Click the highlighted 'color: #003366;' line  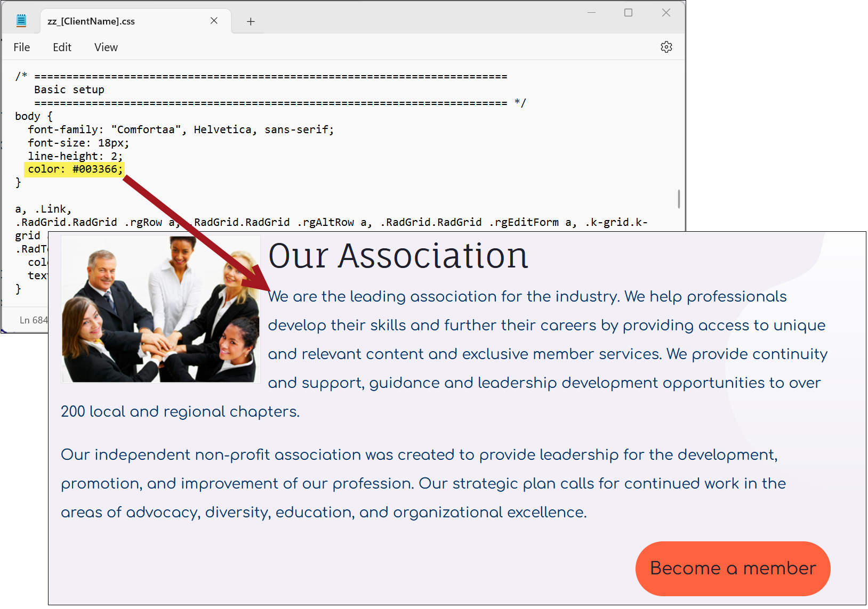(75, 169)
